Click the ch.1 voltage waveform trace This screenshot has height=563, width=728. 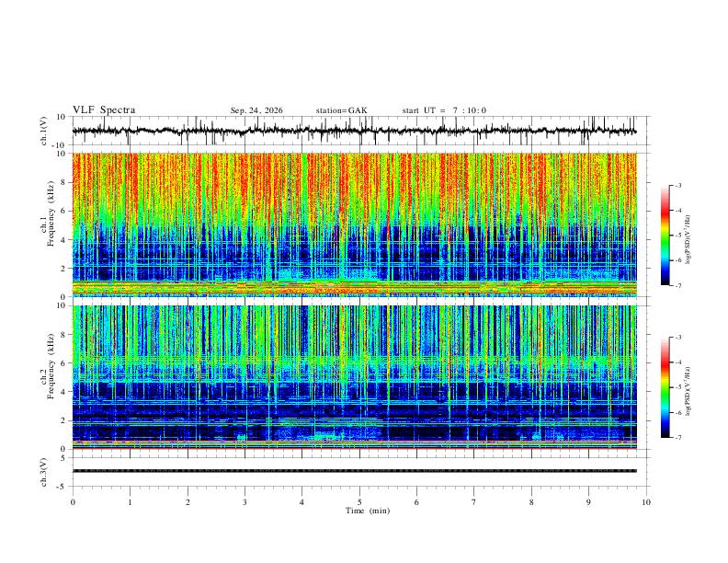pos(354,131)
